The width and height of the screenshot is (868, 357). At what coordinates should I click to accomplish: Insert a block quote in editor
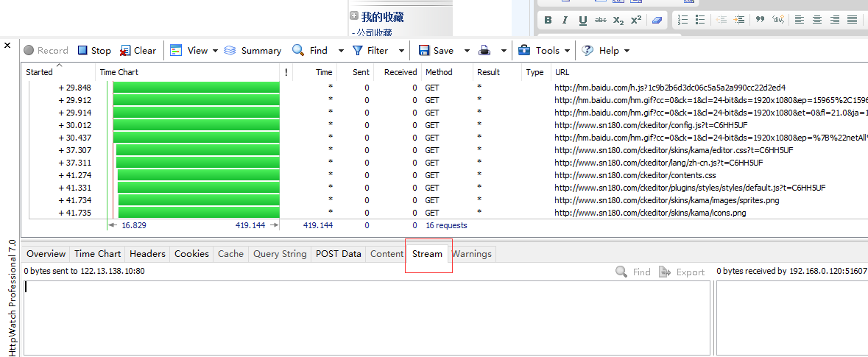point(760,20)
